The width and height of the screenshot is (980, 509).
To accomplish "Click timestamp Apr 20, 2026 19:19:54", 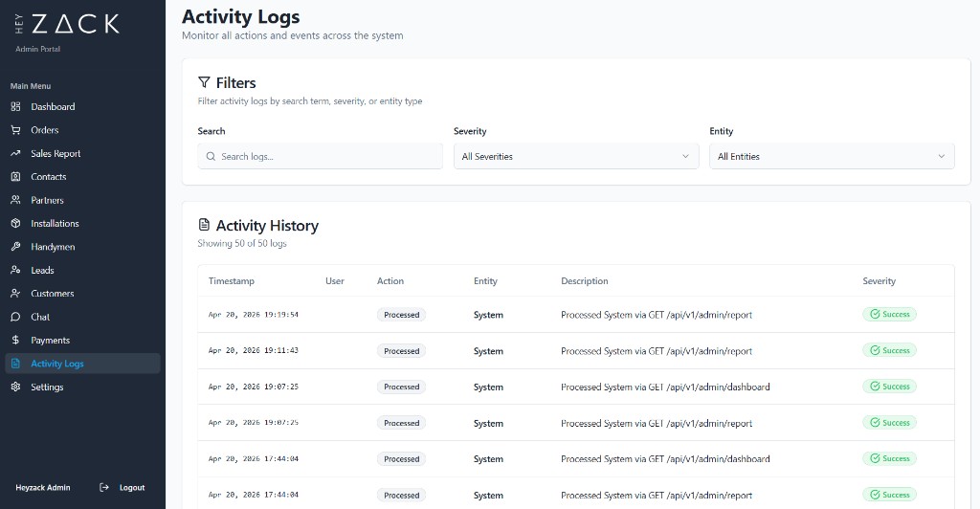I will click(x=253, y=315).
